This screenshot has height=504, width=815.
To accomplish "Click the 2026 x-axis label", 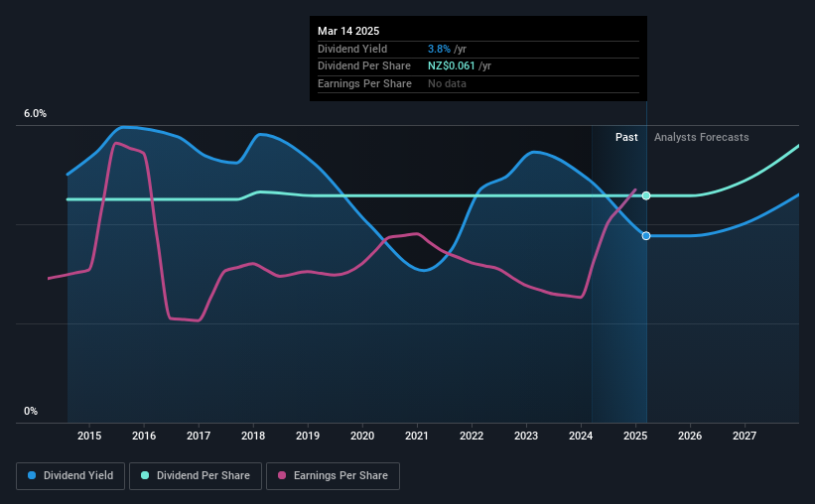I will [x=690, y=436].
